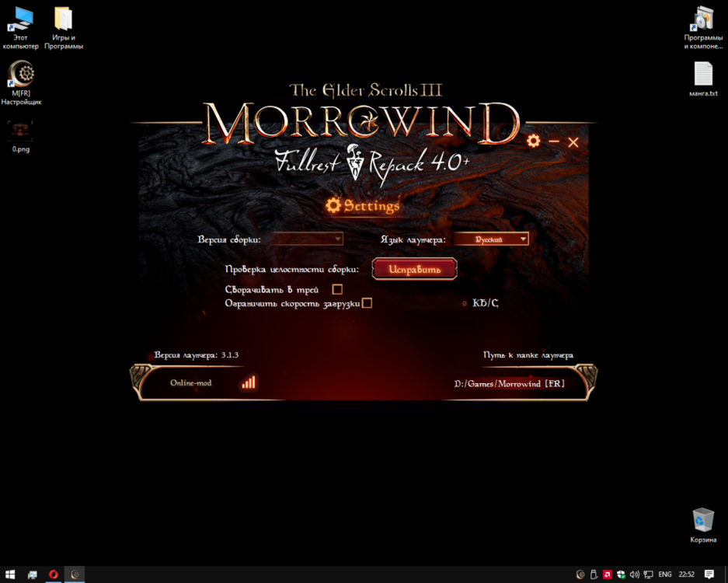This screenshot has height=583, width=728.
Task: Enable the Сворачивать в трей checkbox
Action: (x=337, y=289)
